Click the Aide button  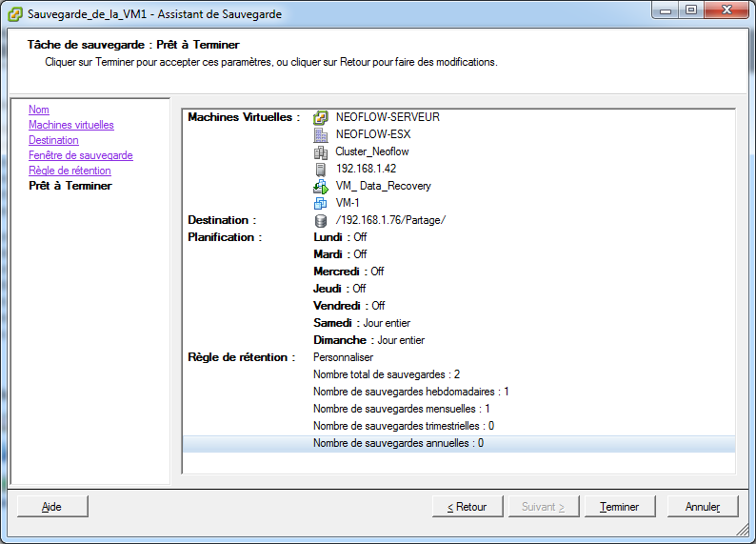pos(52,507)
